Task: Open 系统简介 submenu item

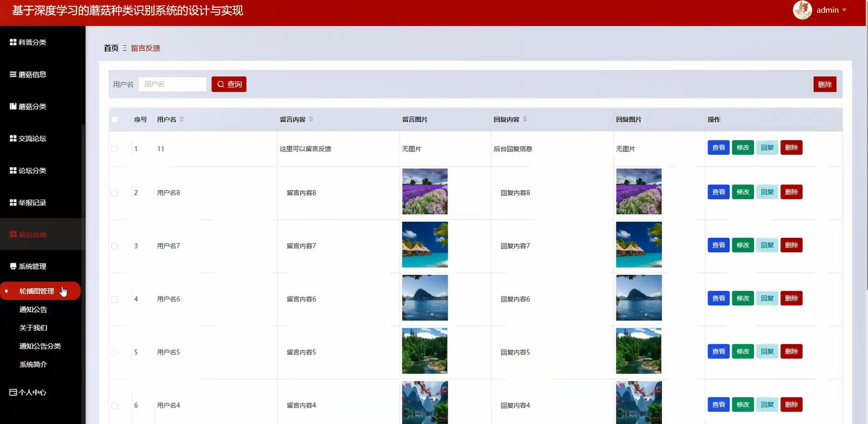Action: [33, 365]
